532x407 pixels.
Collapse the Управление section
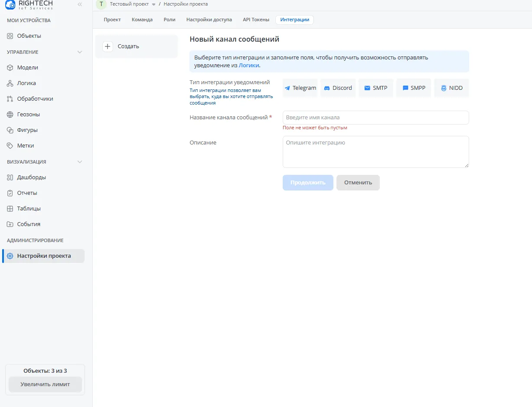80,52
